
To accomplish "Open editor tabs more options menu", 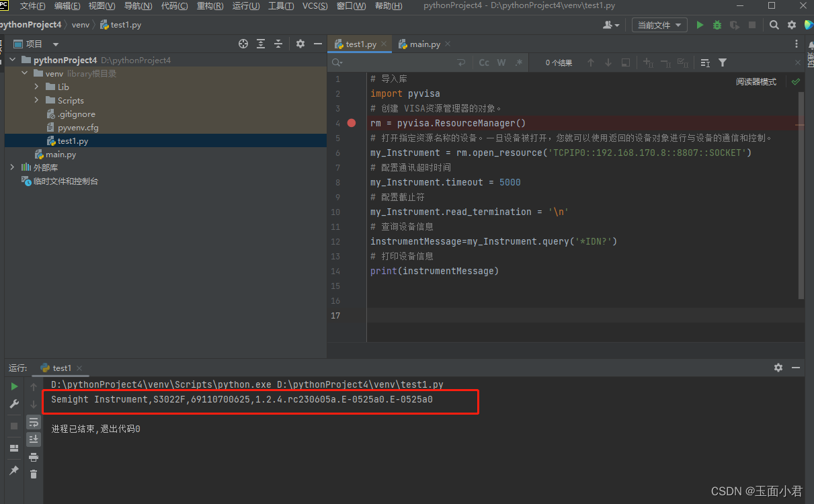I will (x=797, y=44).
